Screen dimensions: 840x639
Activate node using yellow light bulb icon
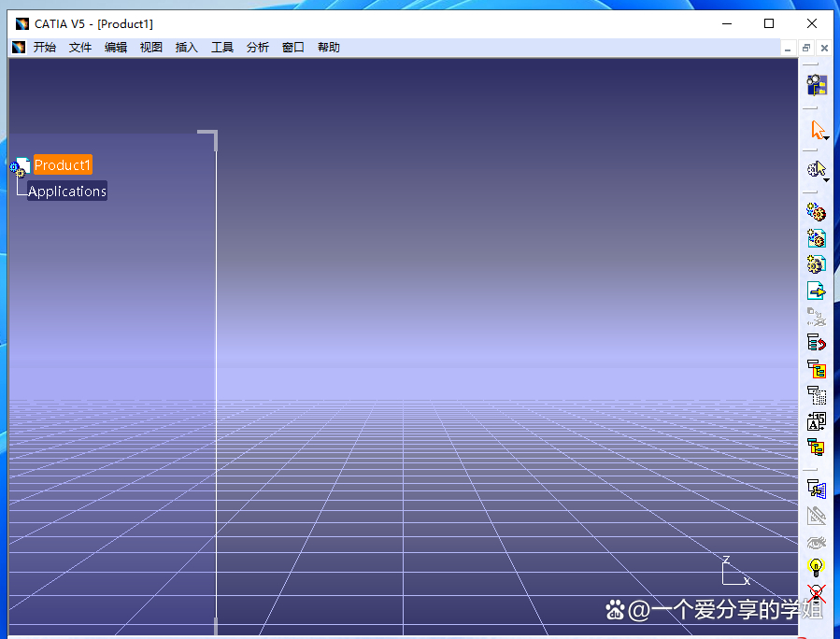tap(816, 567)
